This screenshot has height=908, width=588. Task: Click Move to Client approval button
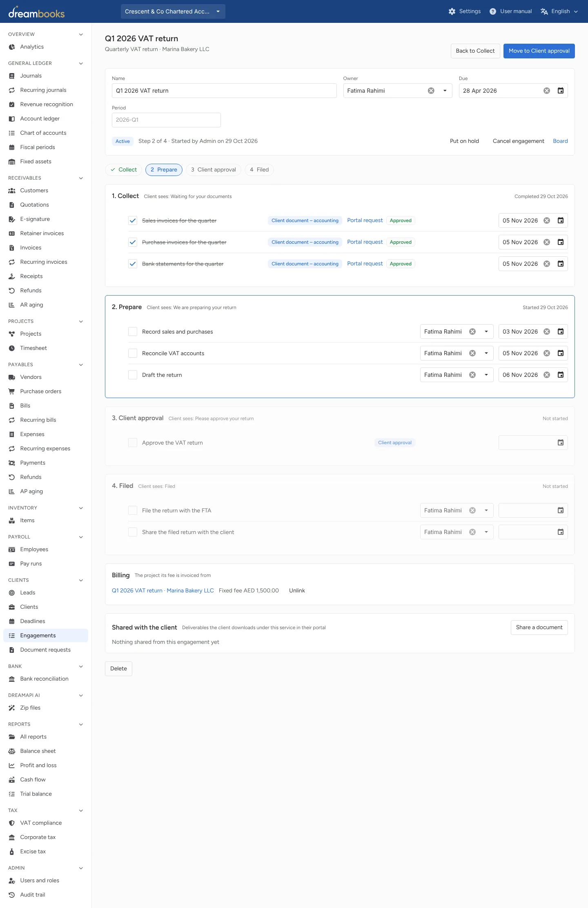tap(539, 51)
